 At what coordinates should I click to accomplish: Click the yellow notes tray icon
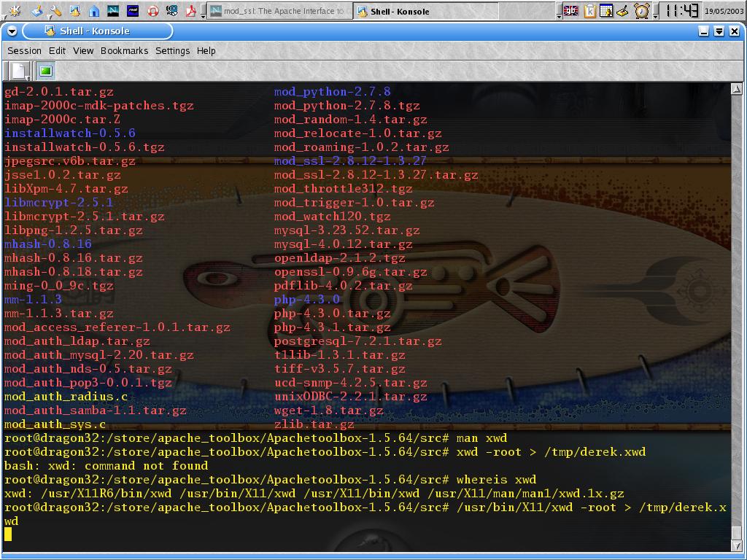point(622,10)
